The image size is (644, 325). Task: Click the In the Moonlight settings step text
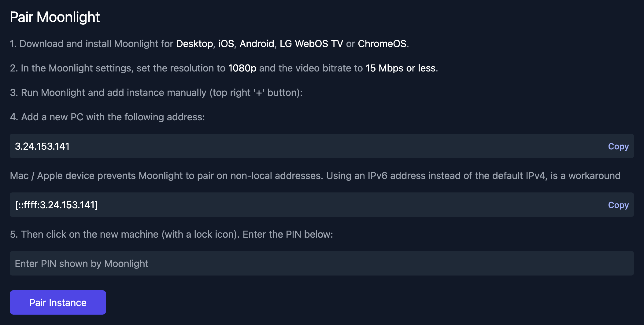click(x=118, y=68)
